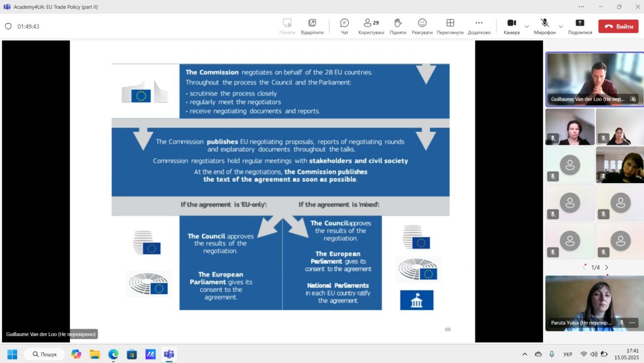Screen dimensions: 644x363
Task: Share your screen with Поділитися
Action: tap(580, 26)
